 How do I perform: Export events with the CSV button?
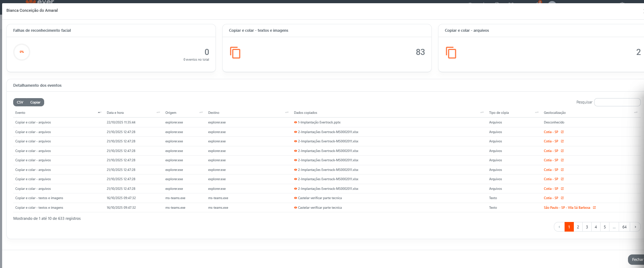click(x=20, y=102)
